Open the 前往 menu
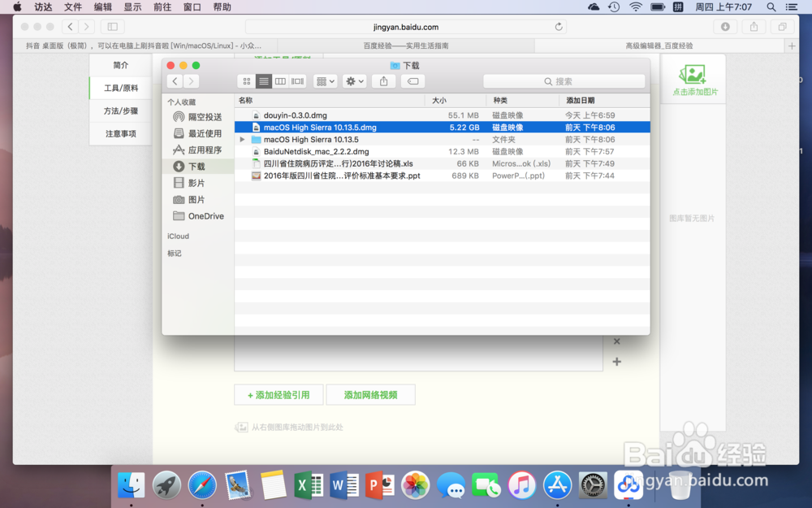Viewport: 812px width, 508px height. [x=162, y=7]
